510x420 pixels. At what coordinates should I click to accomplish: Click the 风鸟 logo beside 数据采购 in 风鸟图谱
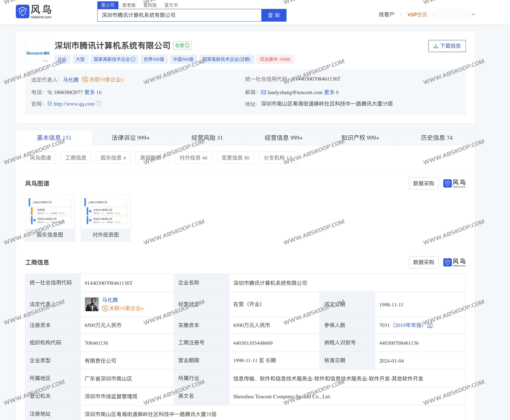click(x=455, y=183)
